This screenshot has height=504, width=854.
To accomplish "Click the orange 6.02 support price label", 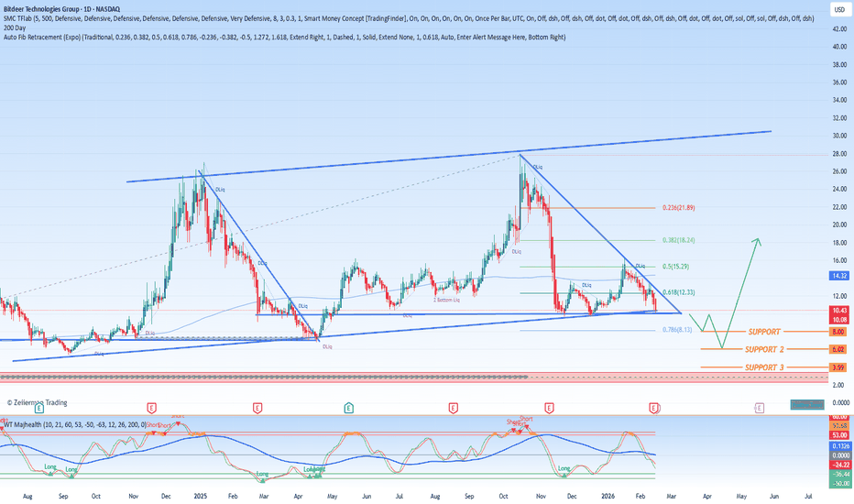I will (x=838, y=349).
